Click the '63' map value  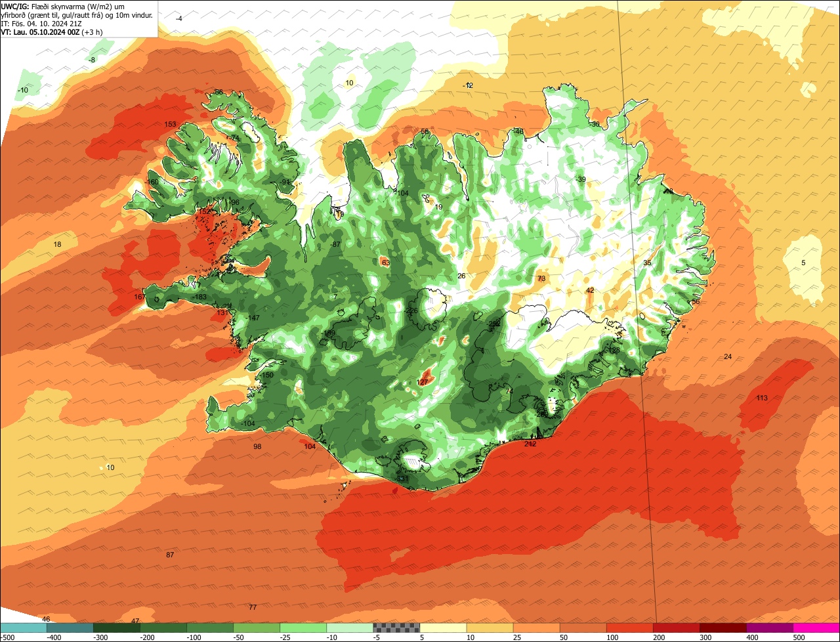[x=386, y=263]
